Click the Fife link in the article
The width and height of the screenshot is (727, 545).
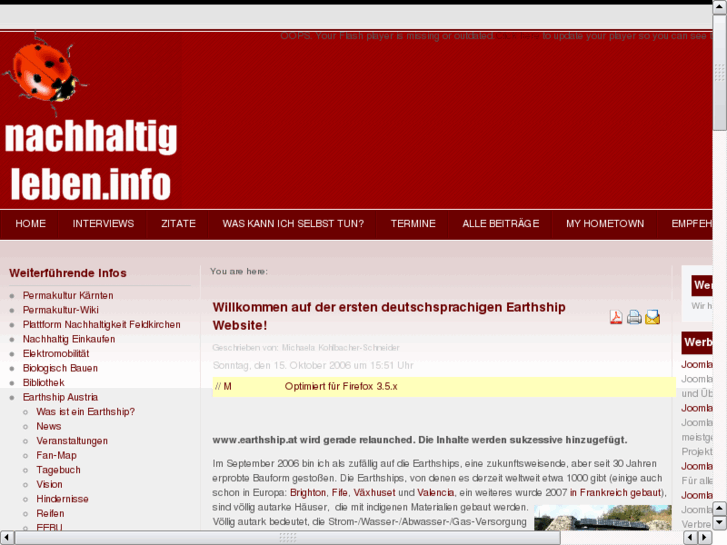(339, 493)
